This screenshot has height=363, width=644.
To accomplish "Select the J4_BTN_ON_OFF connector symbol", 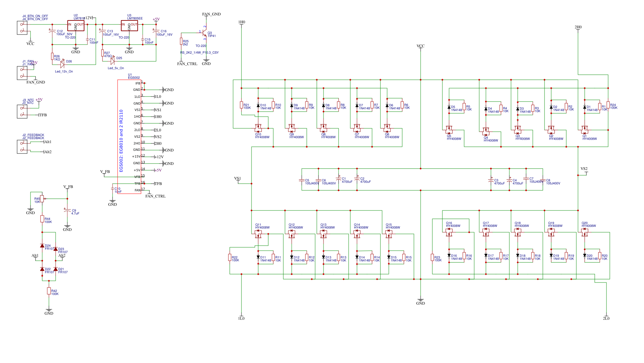I will 22,28.
